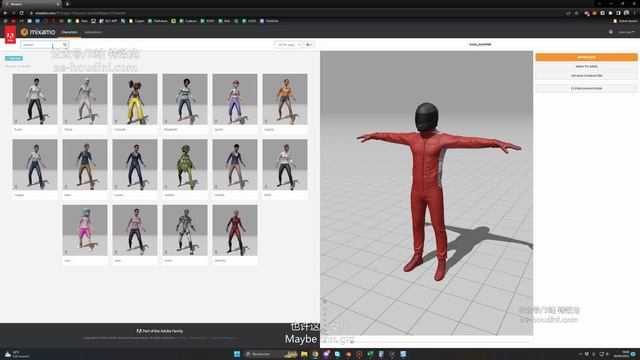The height and width of the screenshot is (360, 640).
Task: Select the character in white top and blue jeans
Action: [35, 164]
